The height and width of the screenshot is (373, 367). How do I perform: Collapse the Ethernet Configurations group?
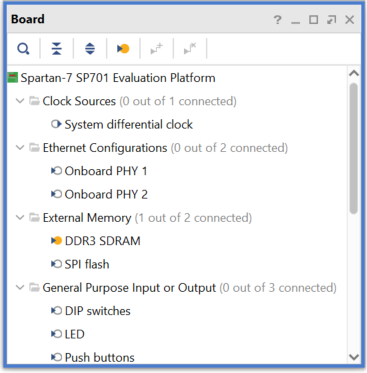[x=20, y=147]
